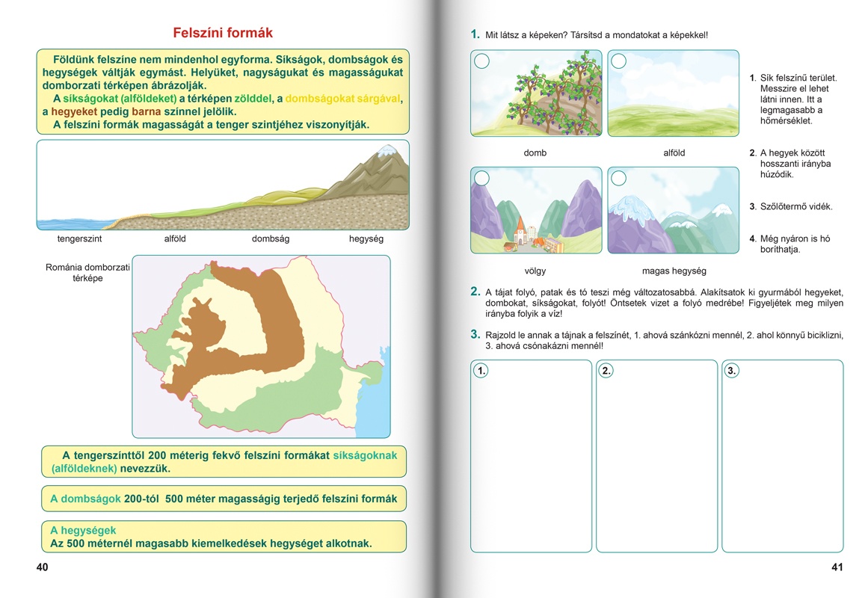Click the green word "zölddel" in the intro box
Viewport: 868px width, 598px height.
coord(253,99)
